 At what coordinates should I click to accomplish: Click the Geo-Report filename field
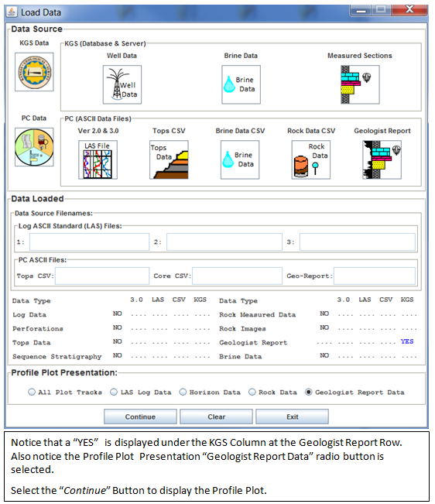tap(375, 276)
